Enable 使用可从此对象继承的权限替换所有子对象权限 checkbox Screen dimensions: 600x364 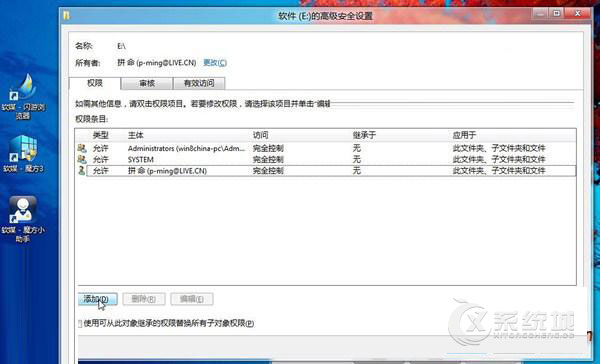[80, 324]
